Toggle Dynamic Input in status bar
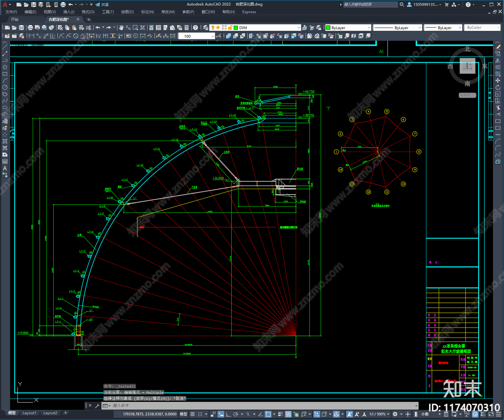The image size is (504, 420). 221,414
